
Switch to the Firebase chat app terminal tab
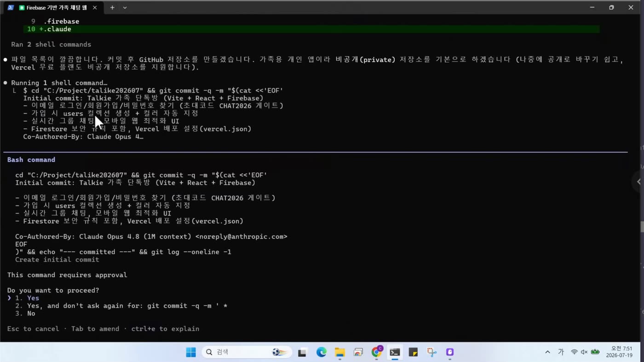point(52,8)
